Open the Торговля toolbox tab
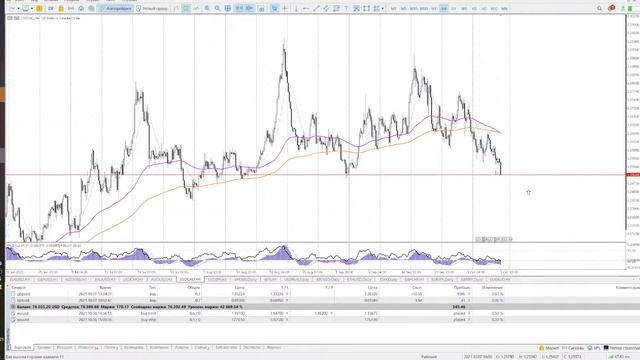Image resolution: width=640 pixels, height=360 pixels. pos(22,348)
